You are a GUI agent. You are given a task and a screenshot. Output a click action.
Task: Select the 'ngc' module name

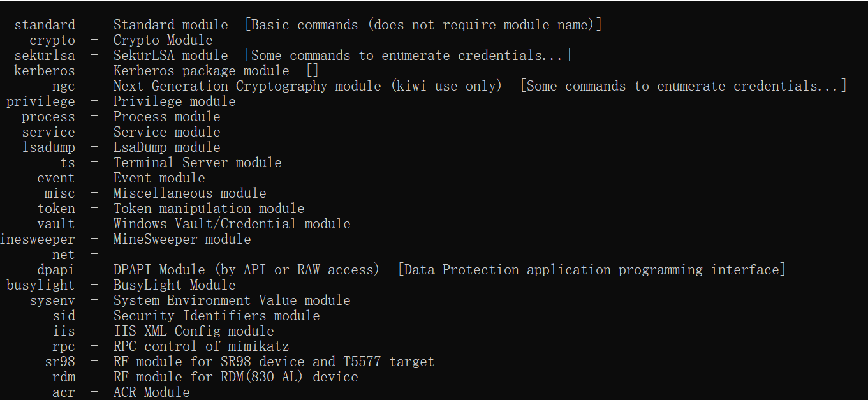coord(64,86)
